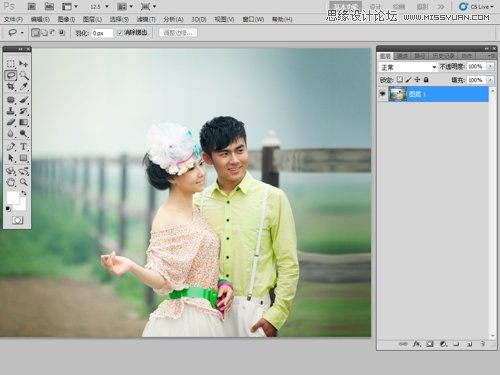Launch Mini Bridge from the application bar

tap(49, 6)
